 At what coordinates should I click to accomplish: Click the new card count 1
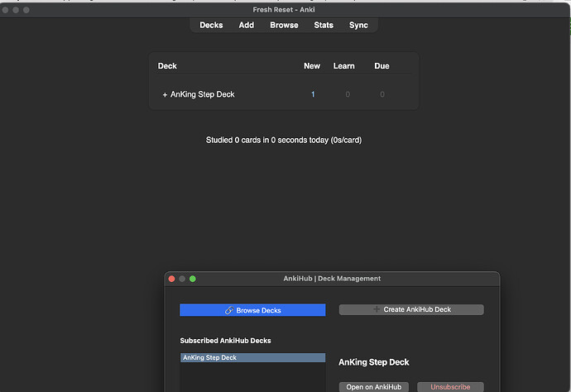tap(313, 94)
